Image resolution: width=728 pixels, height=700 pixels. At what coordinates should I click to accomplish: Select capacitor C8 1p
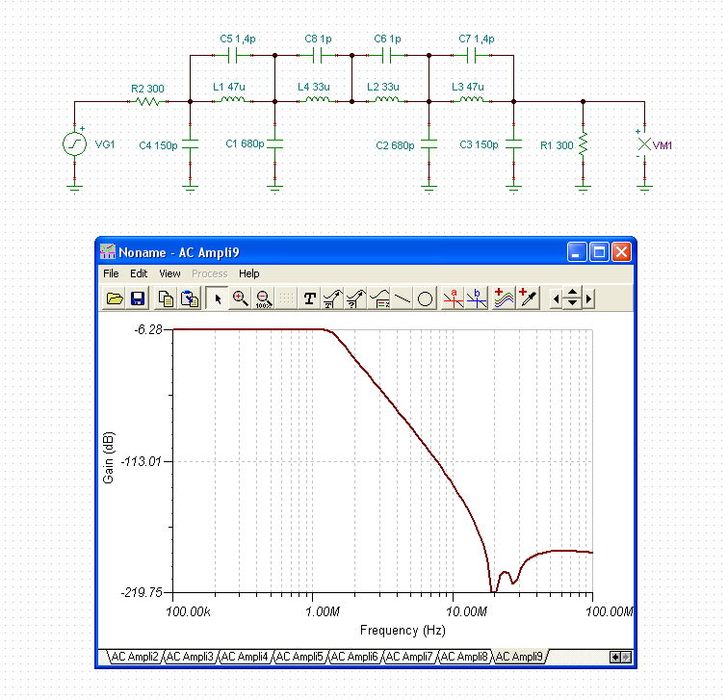[318, 56]
